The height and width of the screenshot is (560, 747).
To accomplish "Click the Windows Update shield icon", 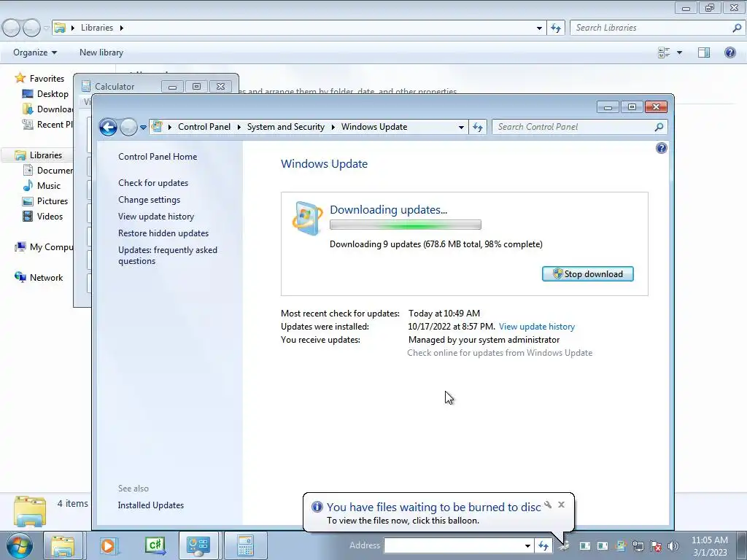I will (307, 219).
